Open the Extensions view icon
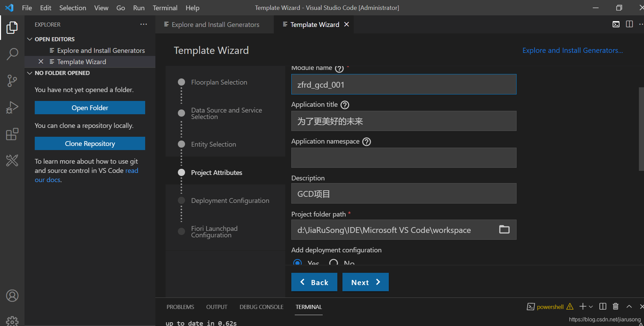The height and width of the screenshot is (326, 644). pos(12,134)
